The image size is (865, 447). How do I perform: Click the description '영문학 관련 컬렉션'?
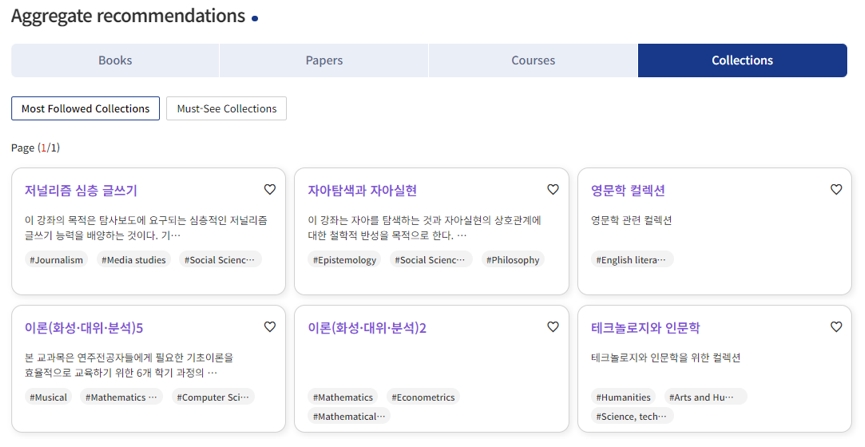point(631,220)
